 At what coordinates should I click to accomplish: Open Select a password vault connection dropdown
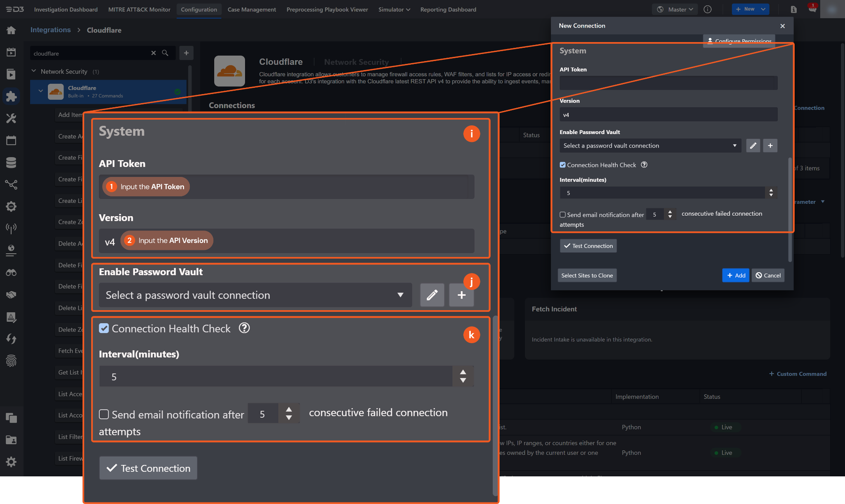[650, 146]
